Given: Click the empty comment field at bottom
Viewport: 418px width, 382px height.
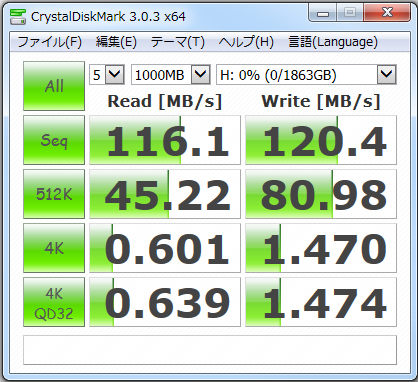Looking at the screenshot, I should coord(210,350).
